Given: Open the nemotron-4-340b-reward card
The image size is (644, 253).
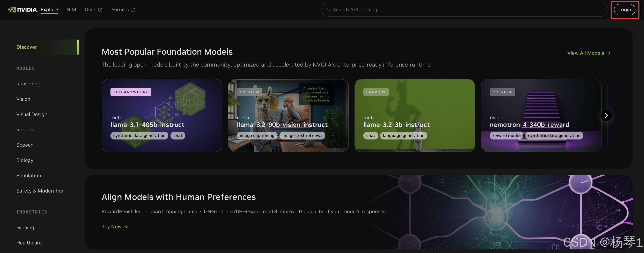Looking at the screenshot, I should (541, 115).
